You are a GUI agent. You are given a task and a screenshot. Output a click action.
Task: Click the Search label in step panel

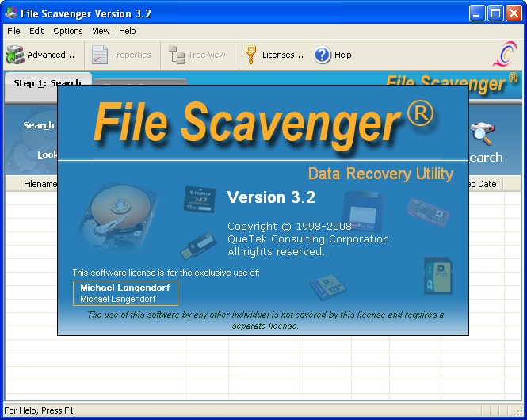click(x=39, y=125)
